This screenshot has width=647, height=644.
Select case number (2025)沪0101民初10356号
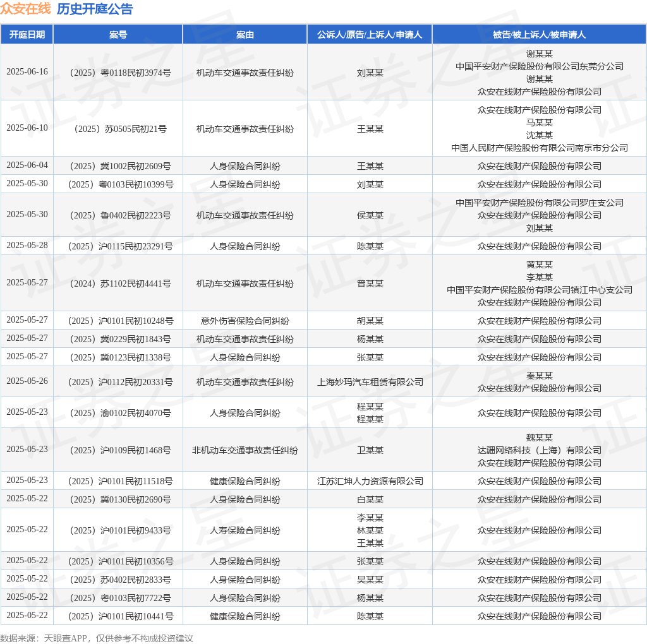tap(121, 561)
